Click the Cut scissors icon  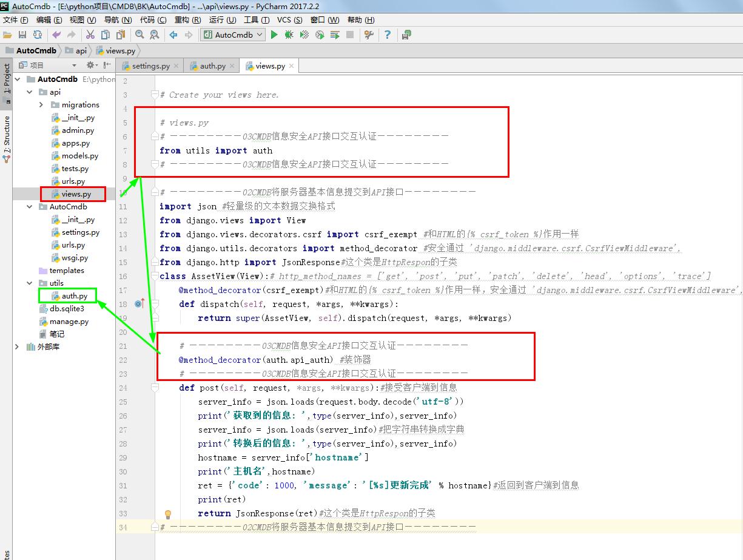pyautogui.click(x=90, y=35)
